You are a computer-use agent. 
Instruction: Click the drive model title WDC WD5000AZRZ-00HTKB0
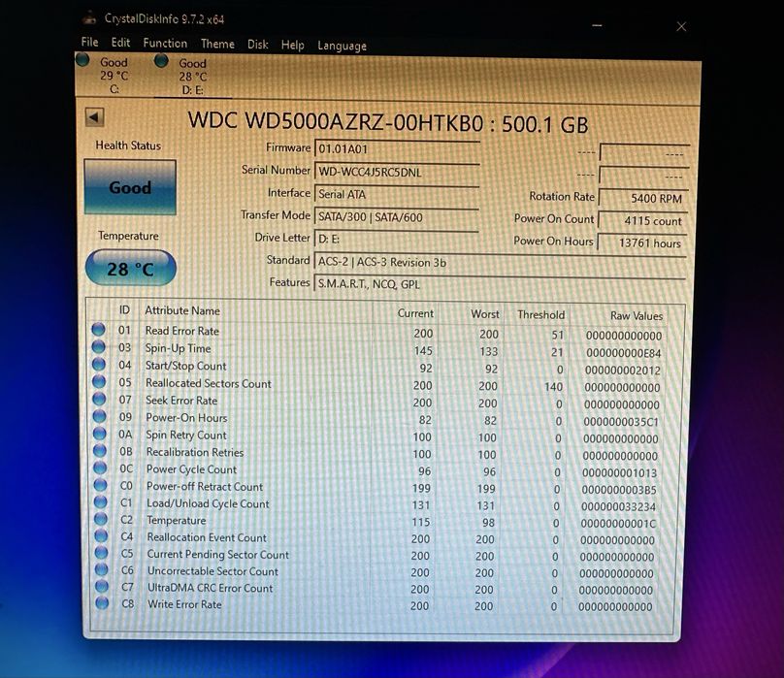click(336, 121)
